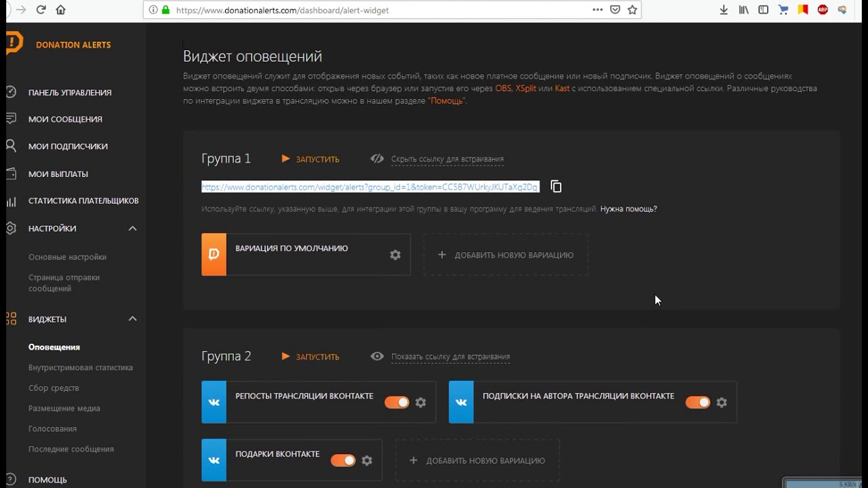Click the Pocket save icon
Image resolution: width=868 pixels, height=488 pixels.
click(x=615, y=9)
